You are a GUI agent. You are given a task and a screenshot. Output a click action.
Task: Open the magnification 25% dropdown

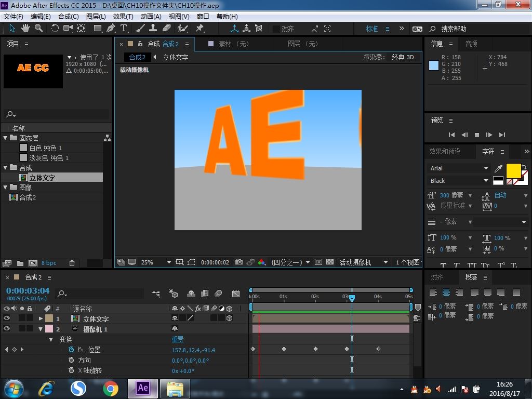point(156,262)
